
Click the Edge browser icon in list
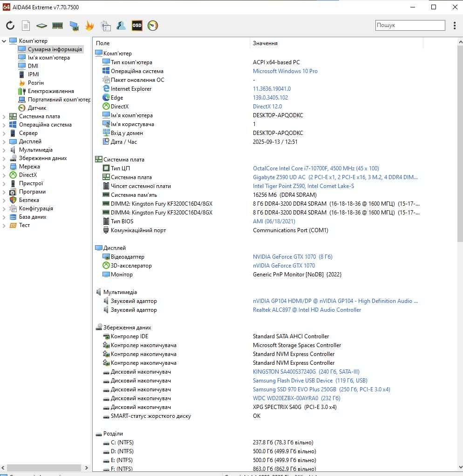coord(106,97)
